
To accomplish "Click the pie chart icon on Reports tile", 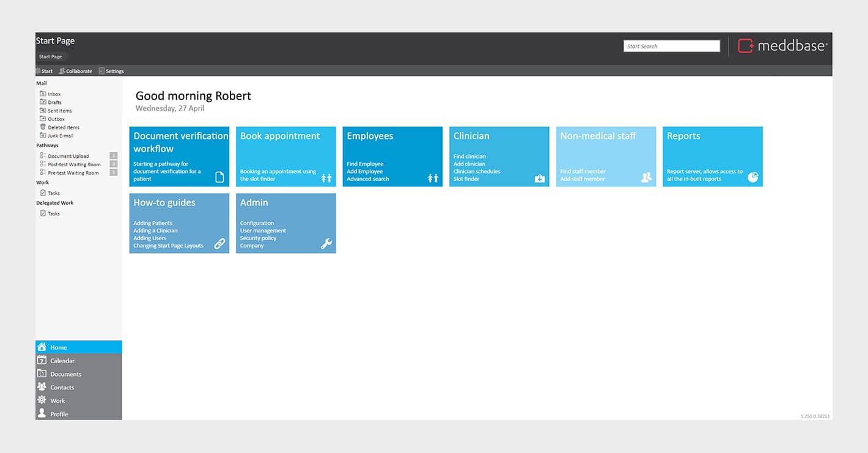I will pos(753,177).
